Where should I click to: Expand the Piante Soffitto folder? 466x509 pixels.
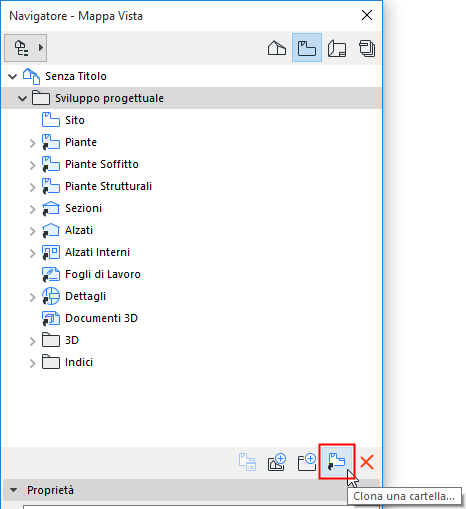[32, 165]
